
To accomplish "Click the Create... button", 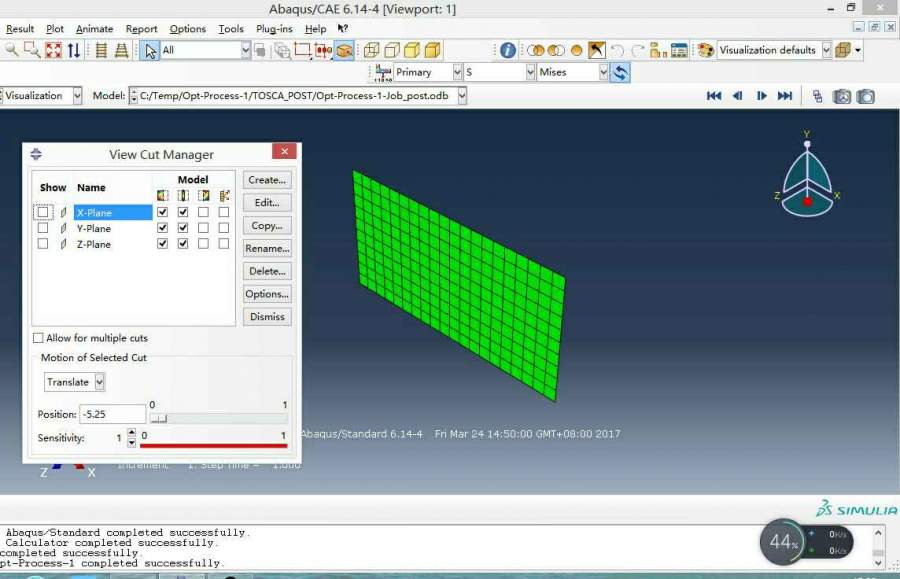I will [x=267, y=180].
